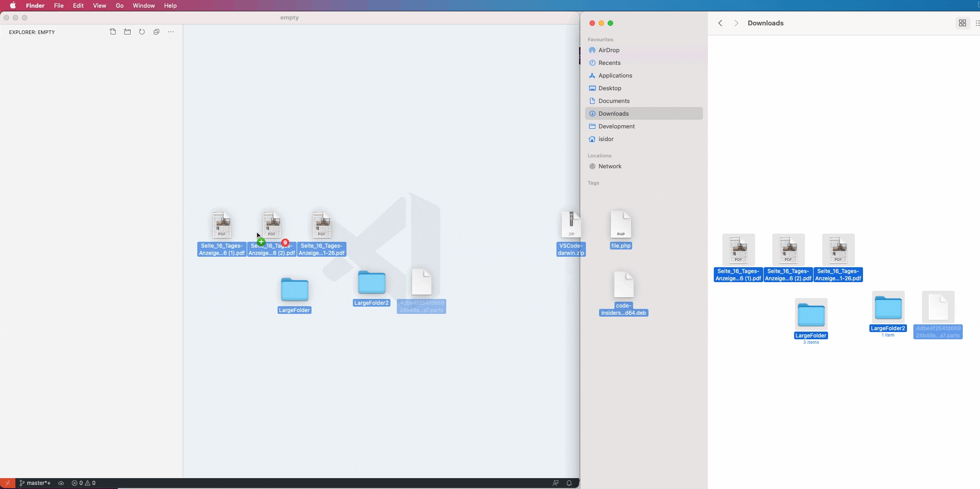Select the grid view toggle in Finder
Screen dimensions: 980x489
click(x=961, y=23)
